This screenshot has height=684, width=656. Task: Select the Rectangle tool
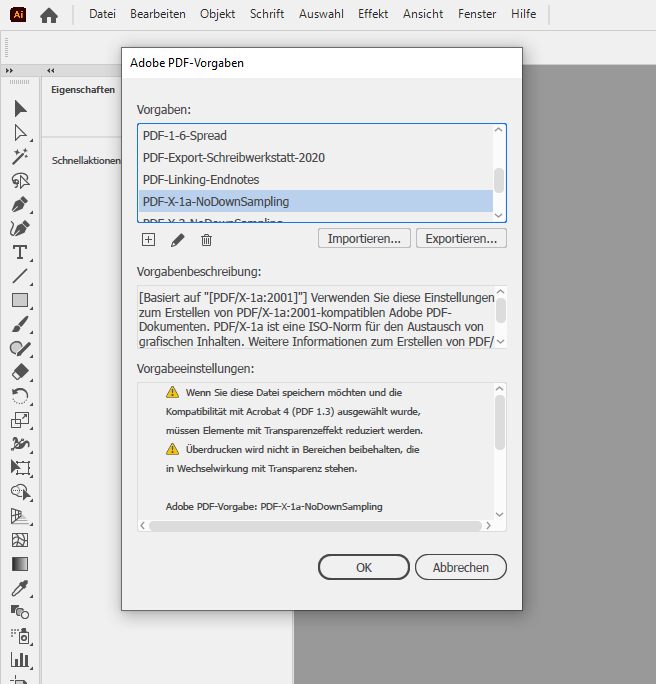(x=20, y=300)
